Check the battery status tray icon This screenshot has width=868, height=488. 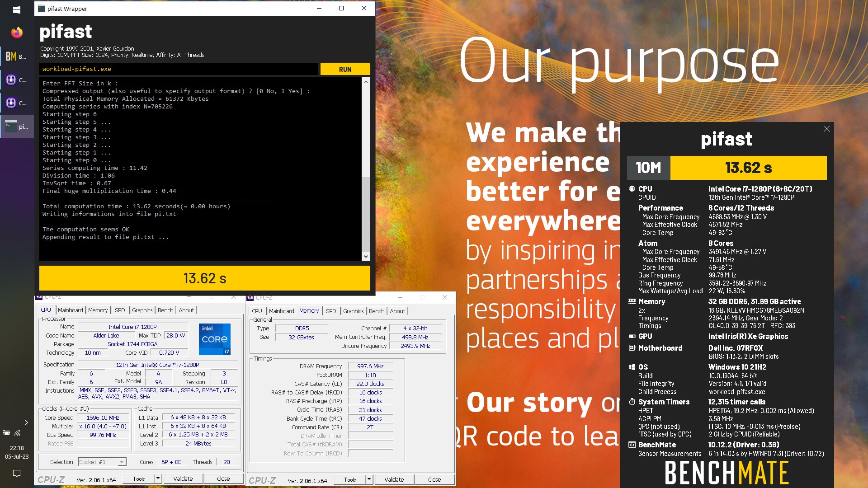coord(6,433)
